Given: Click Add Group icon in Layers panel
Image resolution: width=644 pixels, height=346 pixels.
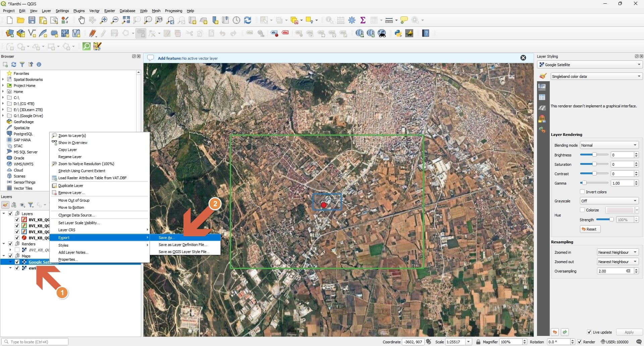Looking at the screenshot, I should pyautogui.click(x=14, y=205).
